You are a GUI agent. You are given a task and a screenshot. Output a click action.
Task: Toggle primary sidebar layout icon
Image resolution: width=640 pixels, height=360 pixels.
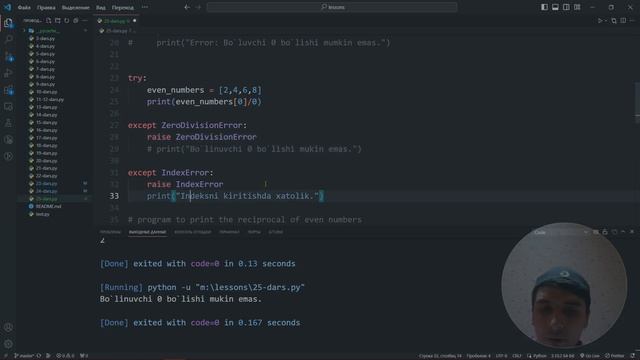pyautogui.click(x=544, y=7)
